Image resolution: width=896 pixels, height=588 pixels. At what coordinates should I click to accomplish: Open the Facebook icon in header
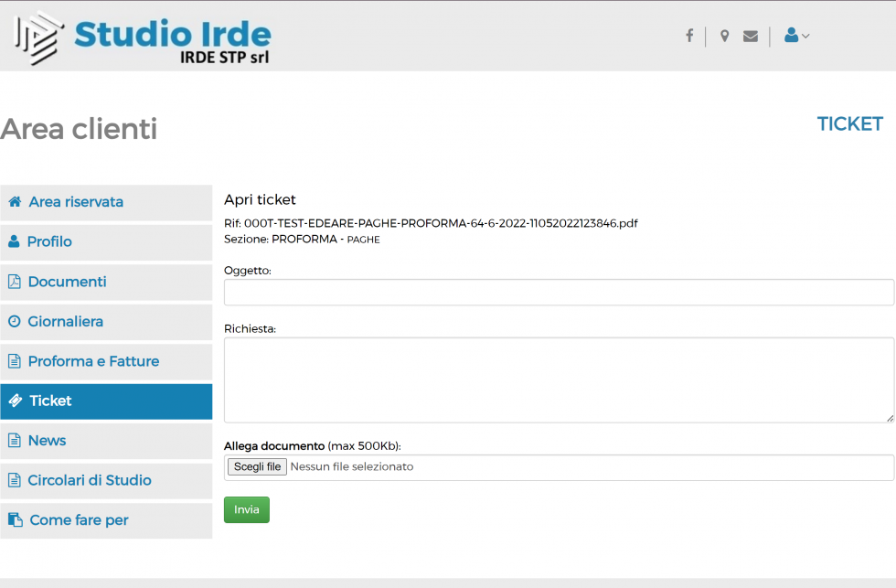(689, 36)
